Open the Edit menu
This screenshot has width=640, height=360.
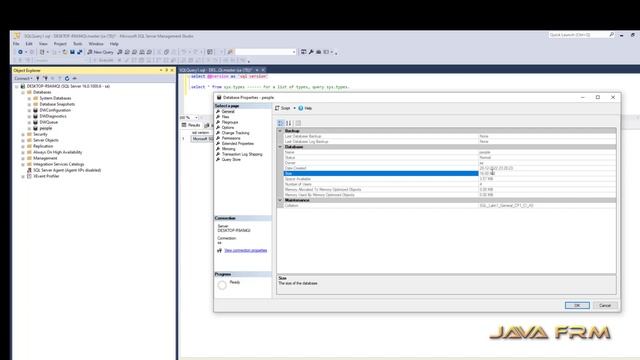(x=29, y=44)
